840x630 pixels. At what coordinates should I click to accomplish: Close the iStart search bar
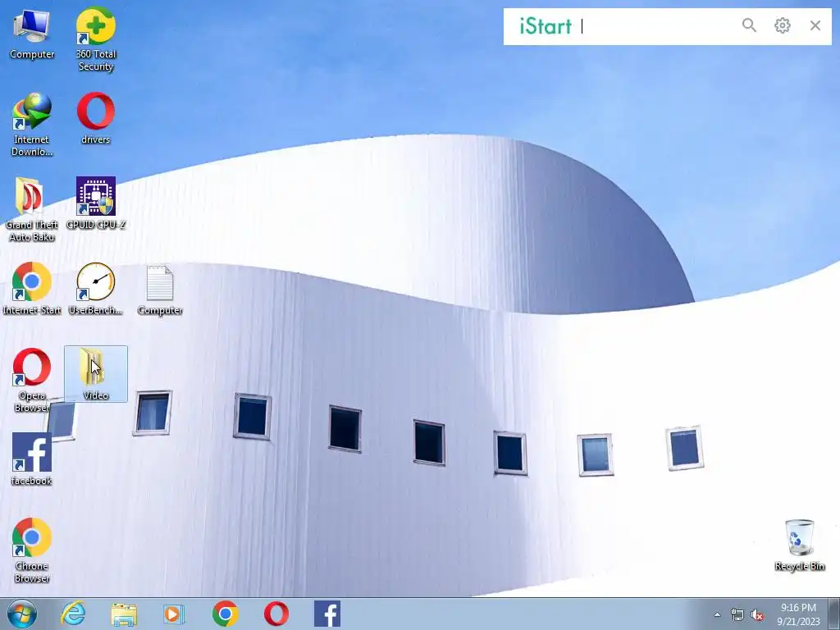[815, 25]
